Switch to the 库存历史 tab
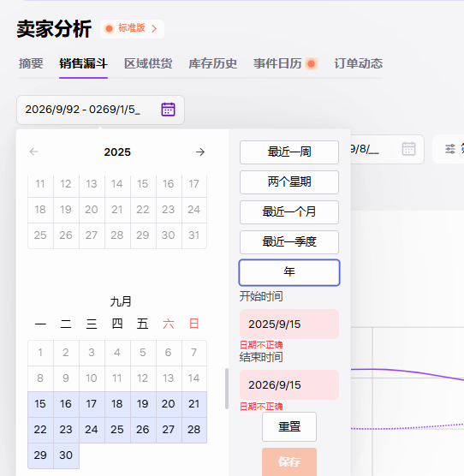 coord(212,63)
